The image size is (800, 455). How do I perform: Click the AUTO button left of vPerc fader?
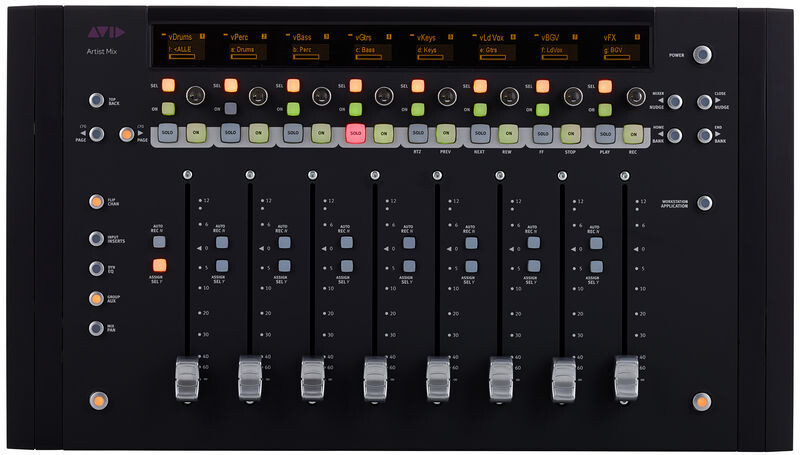[x=221, y=242]
